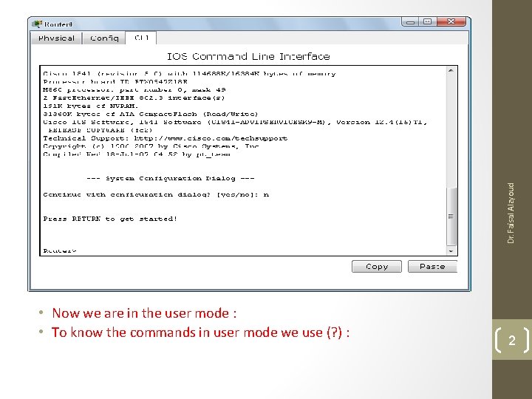
Task: Click the 'Continue with configuration dialog?' line
Action: (156, 195)
